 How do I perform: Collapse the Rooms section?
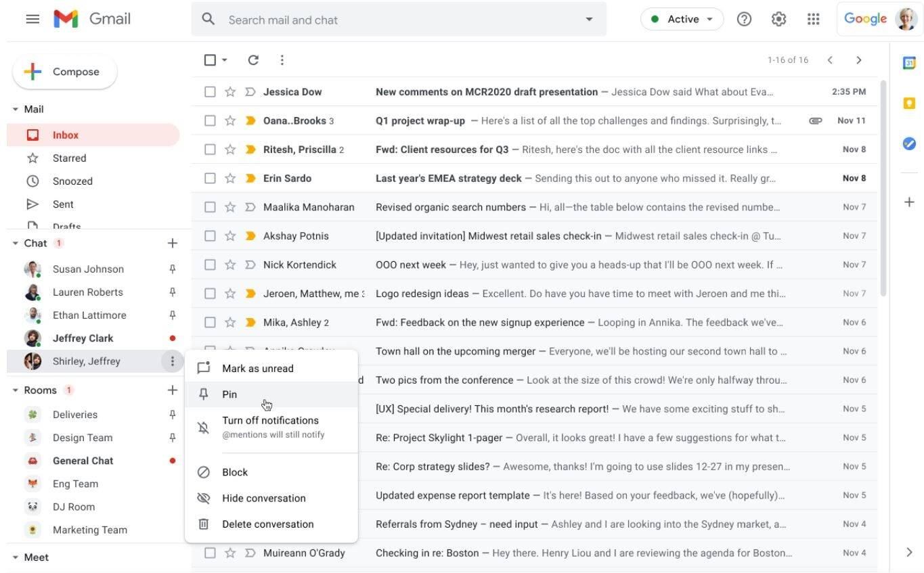(x=16, y=390)
